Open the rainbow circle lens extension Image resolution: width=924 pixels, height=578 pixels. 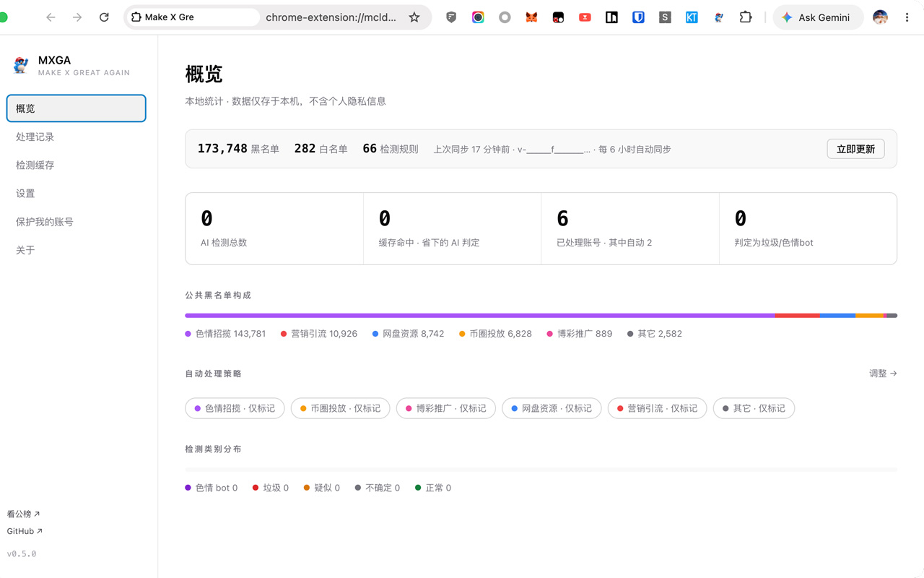coord(478,17)
